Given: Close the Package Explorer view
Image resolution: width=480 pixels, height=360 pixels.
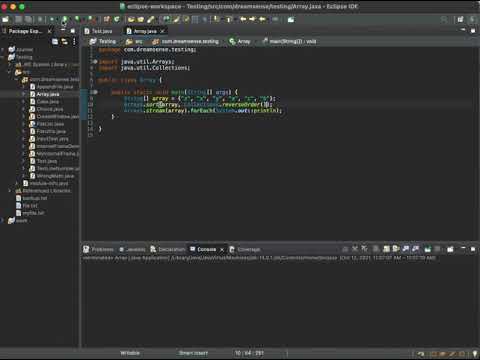Looking at the screenshot, I should click(x=50, y=31).
